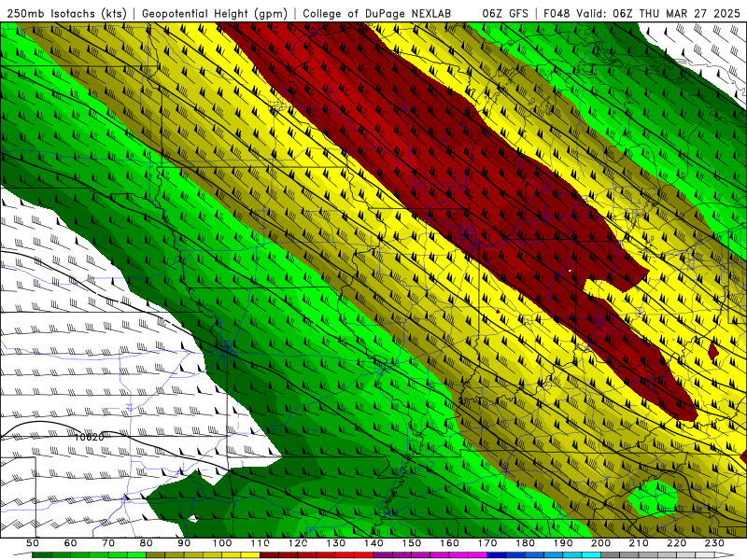This screenshot has height=560, width=747.
Task: Click the dark blue swatch just above 170
Action: point(497,555)
